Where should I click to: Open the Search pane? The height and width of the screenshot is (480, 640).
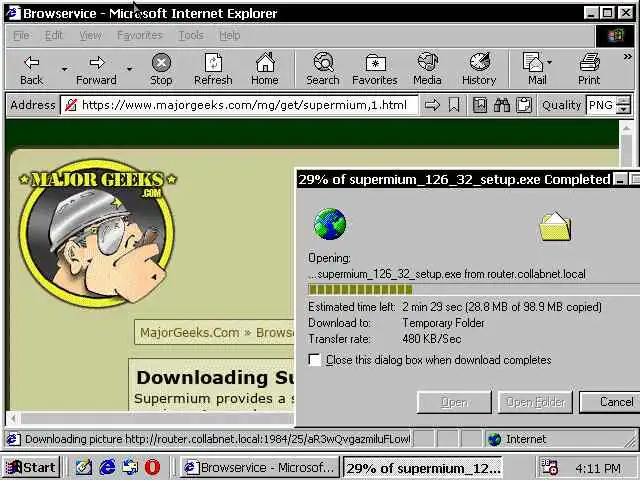[323, 69]
